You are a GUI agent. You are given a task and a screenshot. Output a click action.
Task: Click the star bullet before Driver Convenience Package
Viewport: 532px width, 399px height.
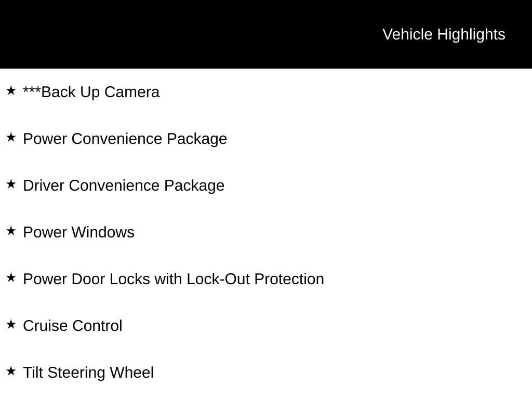[x=11, y=184]
